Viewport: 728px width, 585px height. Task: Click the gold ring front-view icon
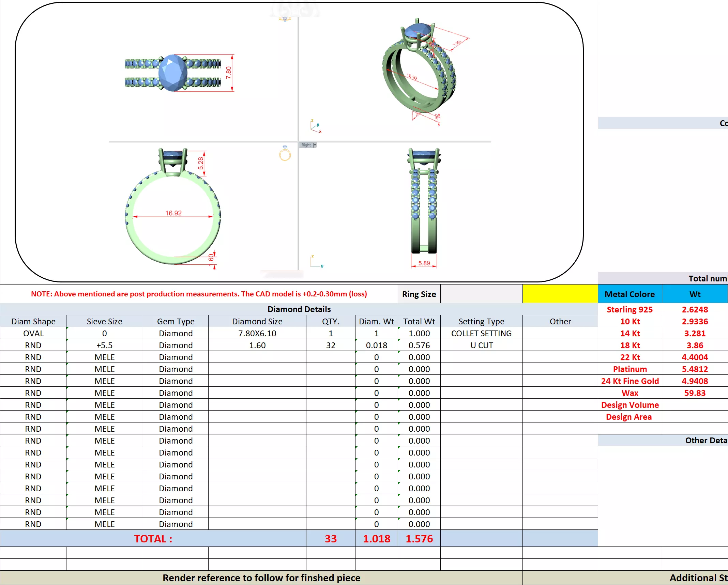[285, 154]
